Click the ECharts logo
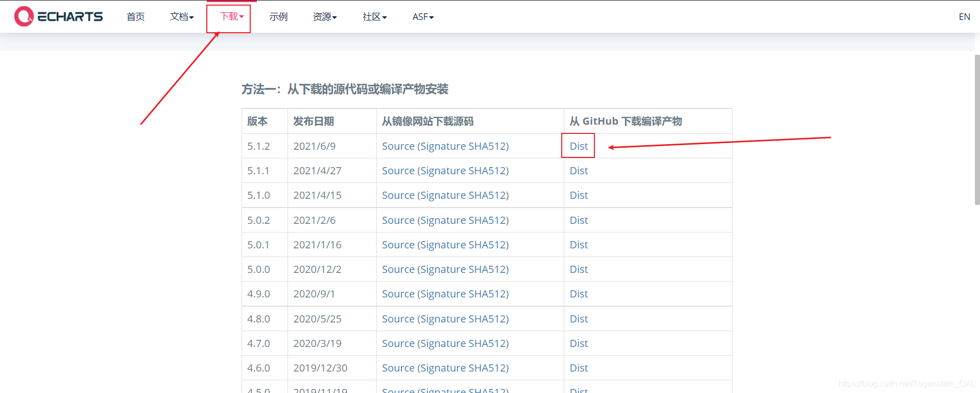 coord(59,16)
